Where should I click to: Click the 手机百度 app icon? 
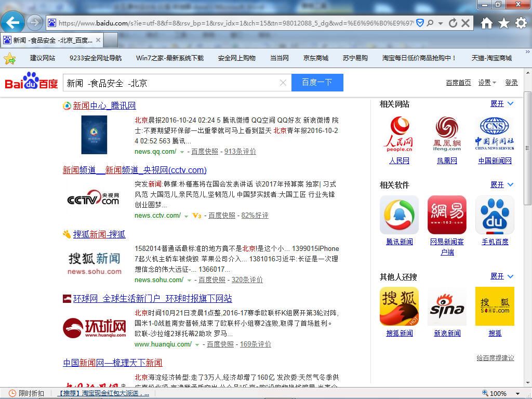pos(495,215)
